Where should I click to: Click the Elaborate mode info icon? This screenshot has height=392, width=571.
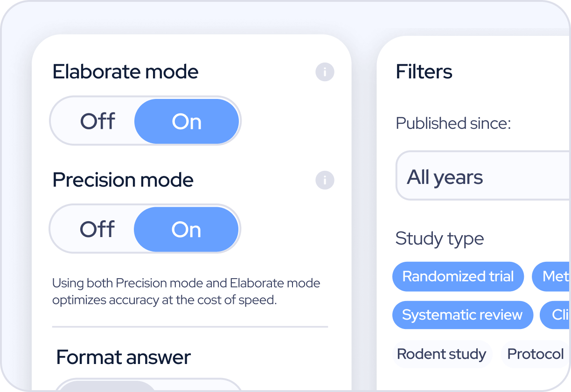[x=325, y=72]
